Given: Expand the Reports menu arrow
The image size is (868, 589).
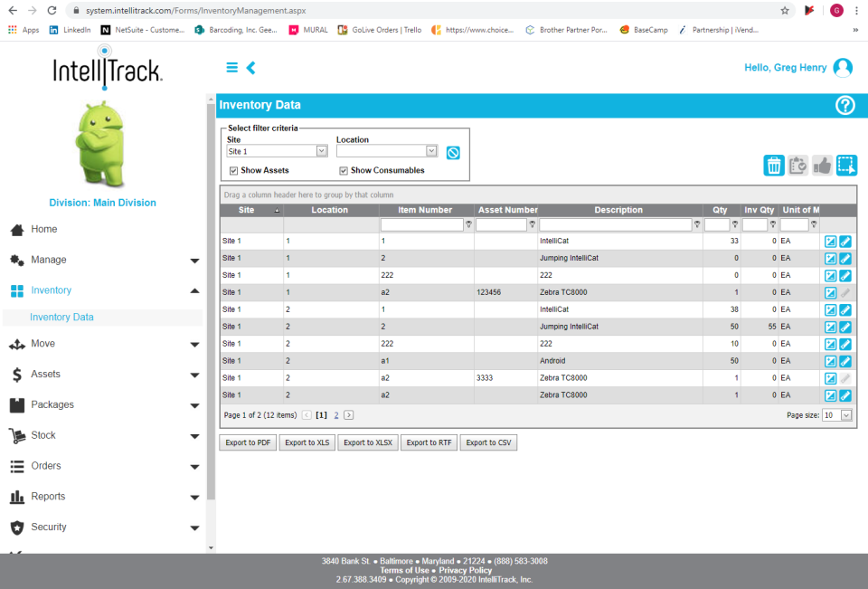Looking at the screenshot, I should pos(194,498).
